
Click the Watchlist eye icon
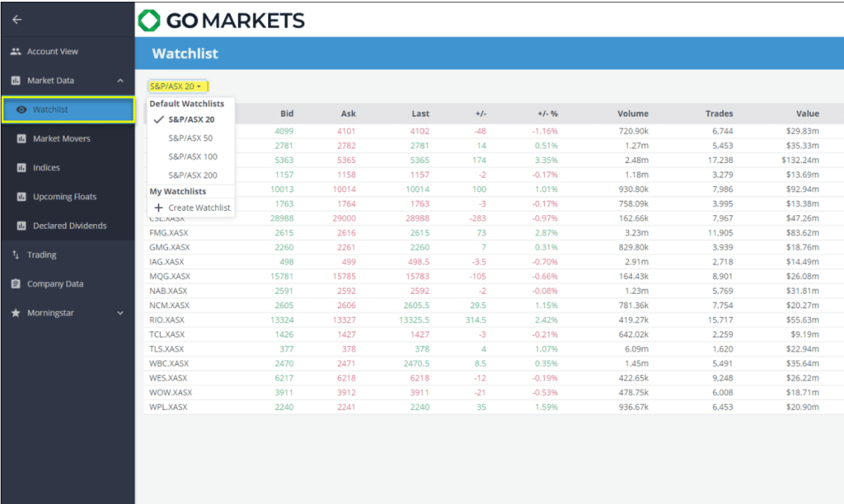pos(21,110)
